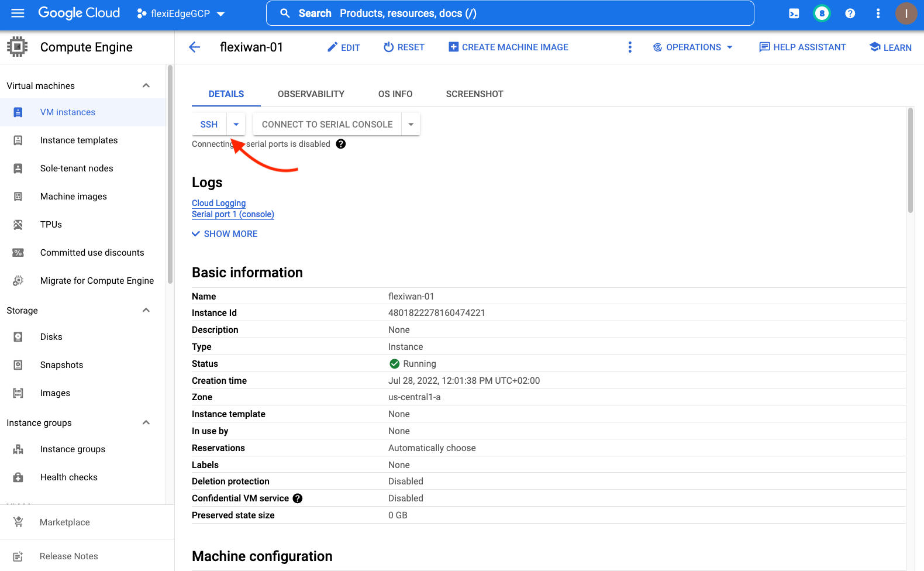Click the serial ports disabled help icon
The height and width of the screenshot is (571, 924).
[x=341, y=144]
